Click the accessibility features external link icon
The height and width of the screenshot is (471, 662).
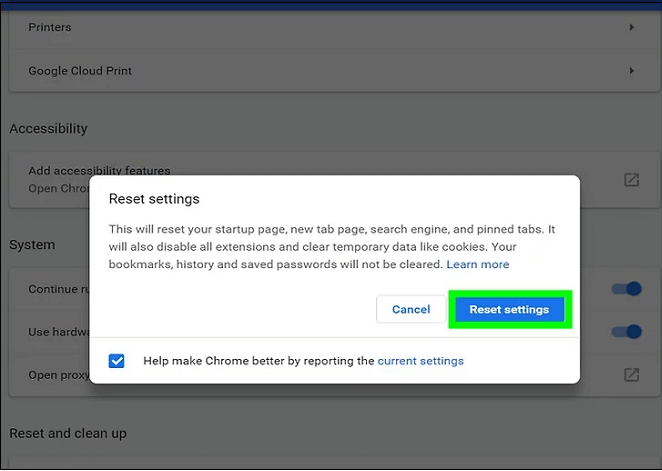(x=632, y=180)
